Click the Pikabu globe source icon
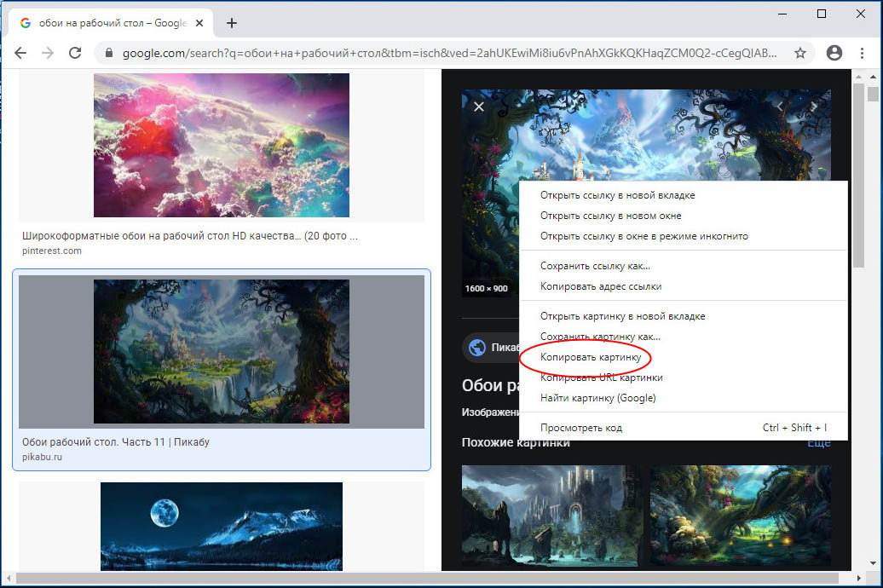The image size is (883, 588). pyautogui.click(x=477, y=348)
